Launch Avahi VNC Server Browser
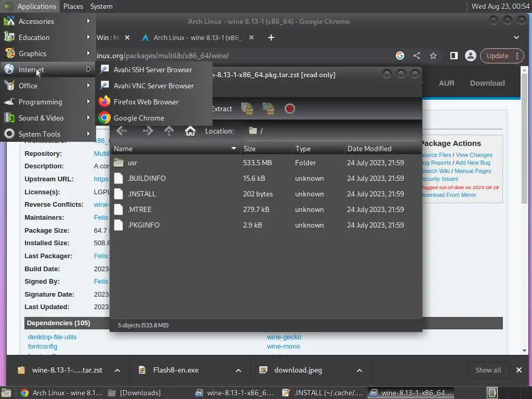The image size is (532, 399). 154,86
